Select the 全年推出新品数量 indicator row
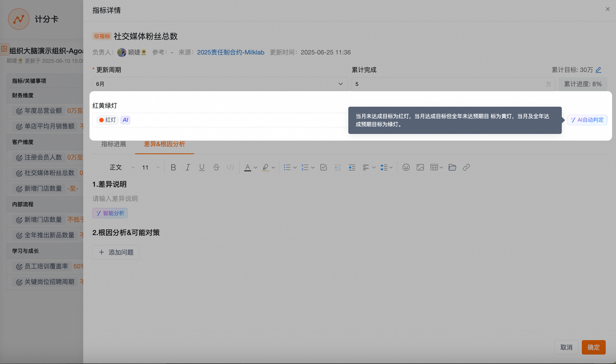 (x=45, y=235)
